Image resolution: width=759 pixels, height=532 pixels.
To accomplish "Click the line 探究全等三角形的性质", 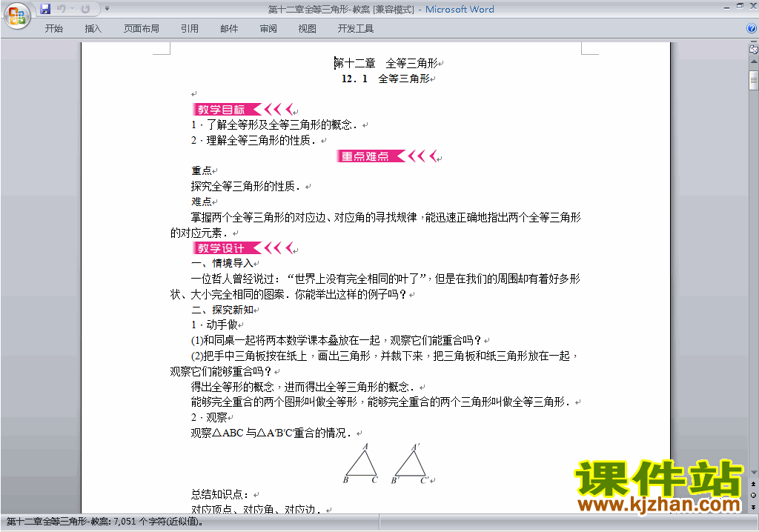I will (x=246, y=187).
